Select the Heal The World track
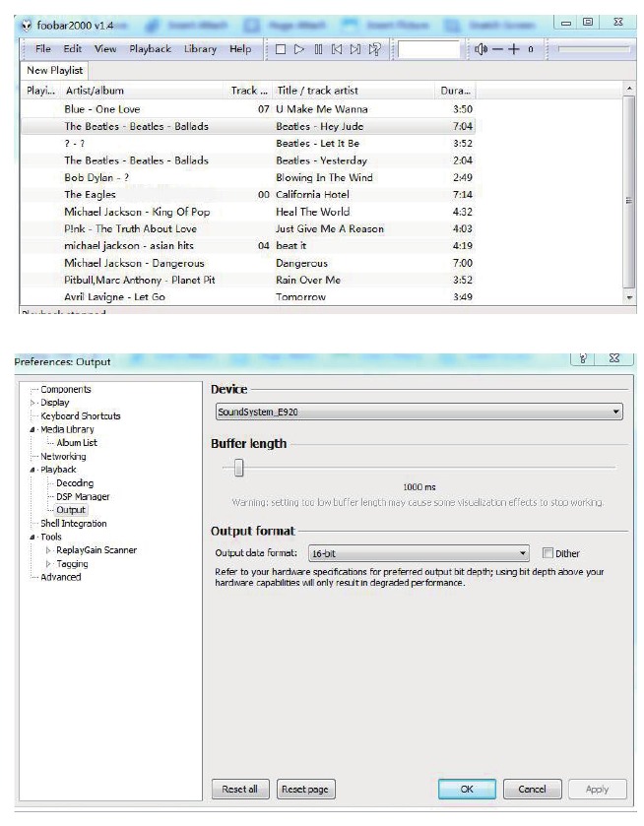 (248, 212)
